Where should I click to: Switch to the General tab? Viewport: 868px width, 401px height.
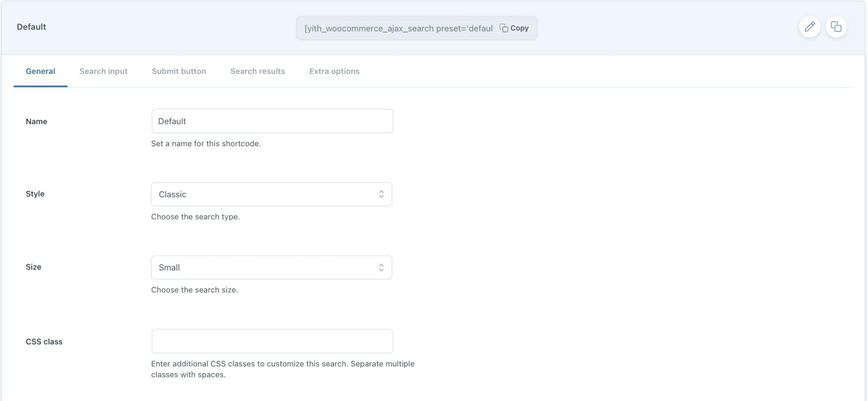40,72
